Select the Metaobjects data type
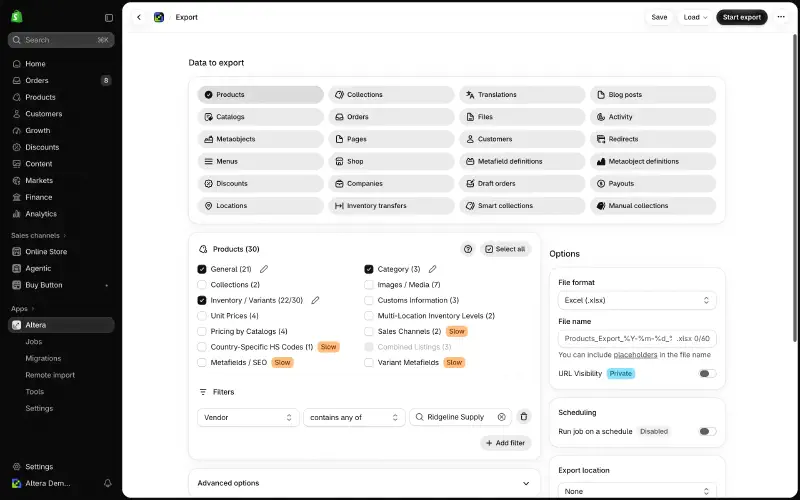800x500 pixels. pos(260,139)
